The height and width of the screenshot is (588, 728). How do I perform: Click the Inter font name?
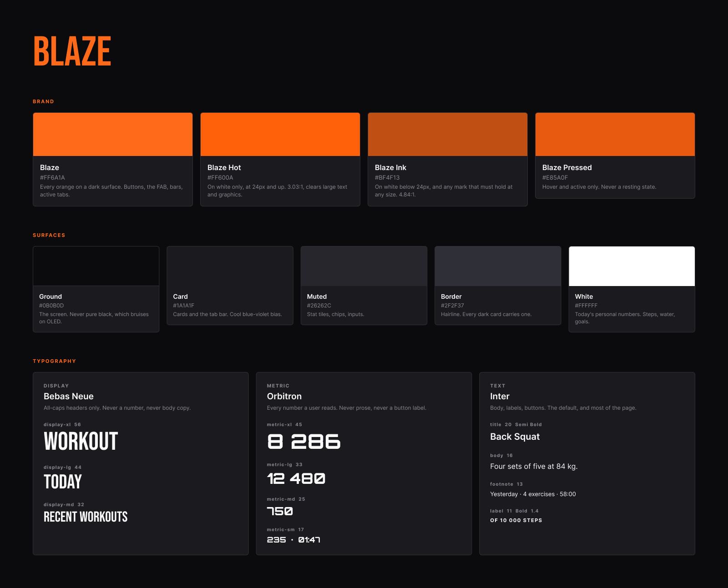click(x=500, y=397)
